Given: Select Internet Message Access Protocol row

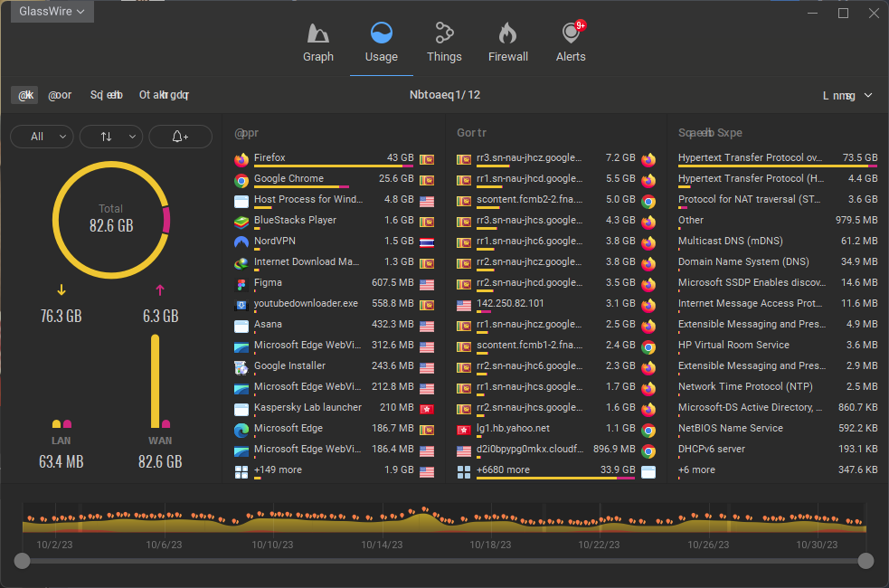Looking at the screenshot, I should click(778, 303).
